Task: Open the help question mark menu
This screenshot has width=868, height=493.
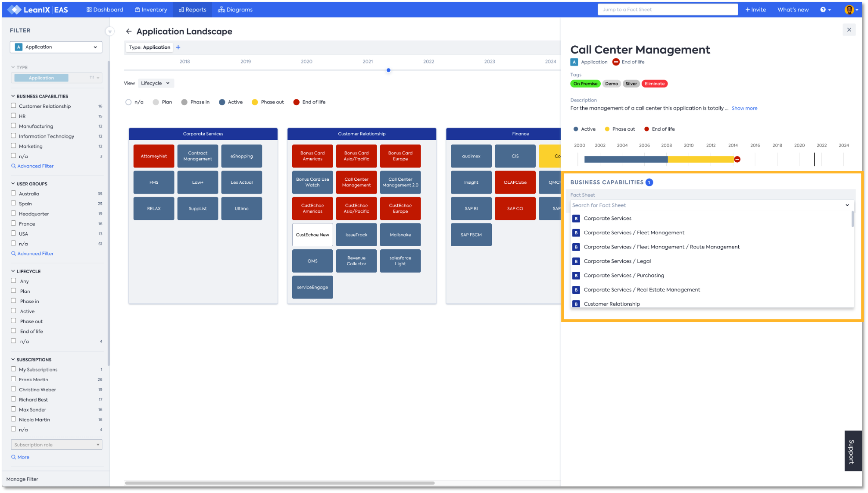Action: click(825, 9)
